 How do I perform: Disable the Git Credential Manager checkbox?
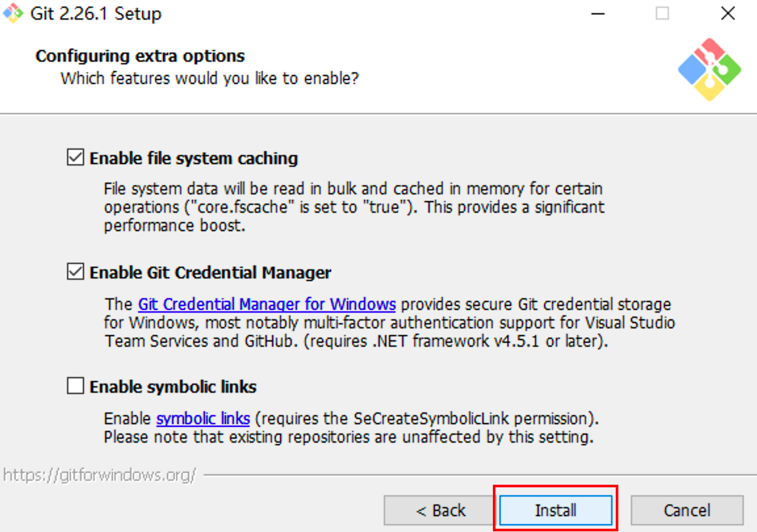coord(76,272)
